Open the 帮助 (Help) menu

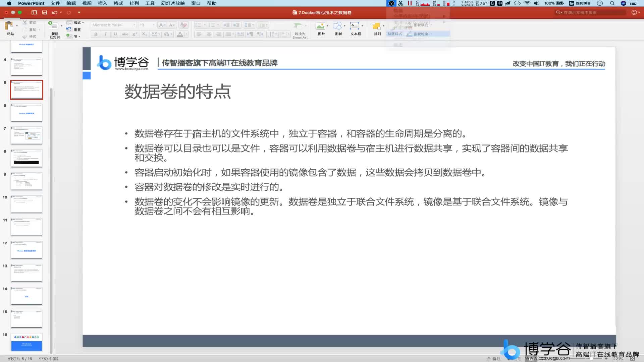pyautogui.click(x=212, y=3)
